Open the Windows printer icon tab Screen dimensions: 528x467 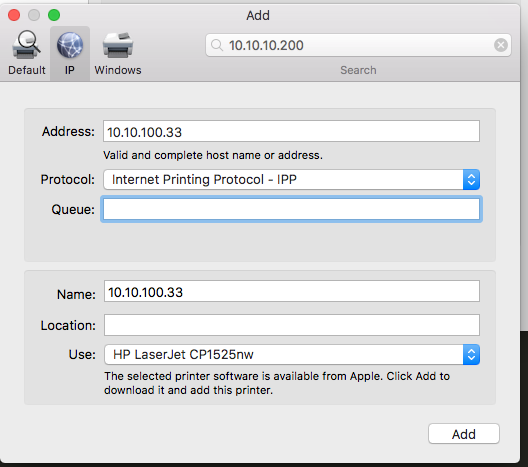tap(118, 45)
